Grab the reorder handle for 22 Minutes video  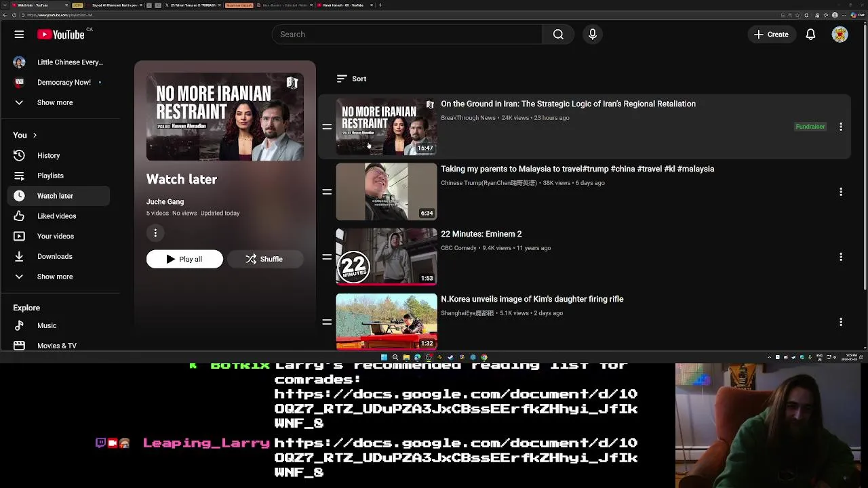[327, 257]
